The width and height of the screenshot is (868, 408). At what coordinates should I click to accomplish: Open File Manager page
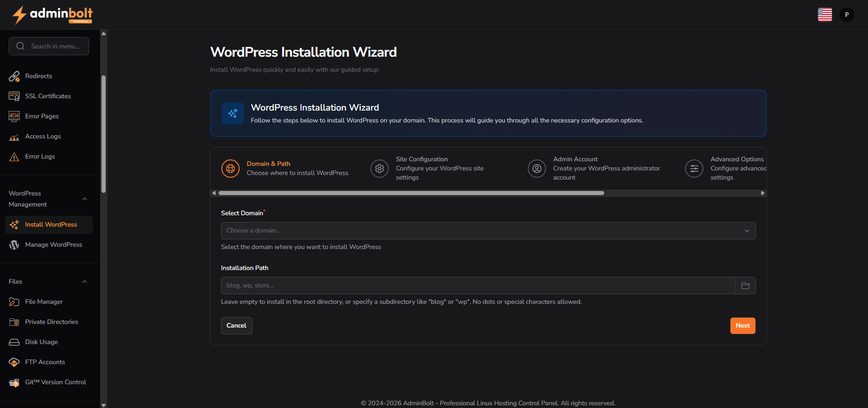[x=49, y=302]
